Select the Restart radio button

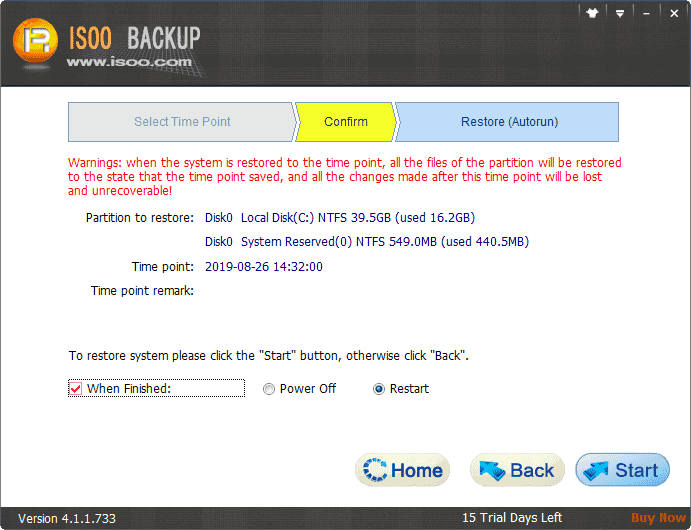(379, 389)
